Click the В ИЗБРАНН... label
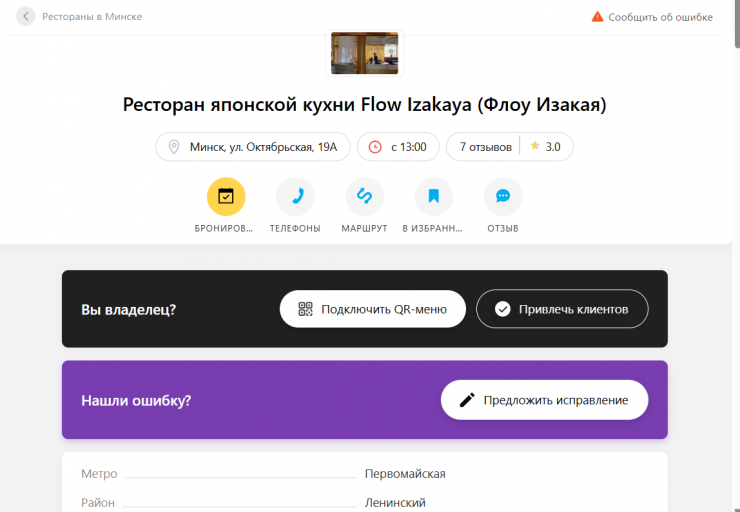 point(432,228)
